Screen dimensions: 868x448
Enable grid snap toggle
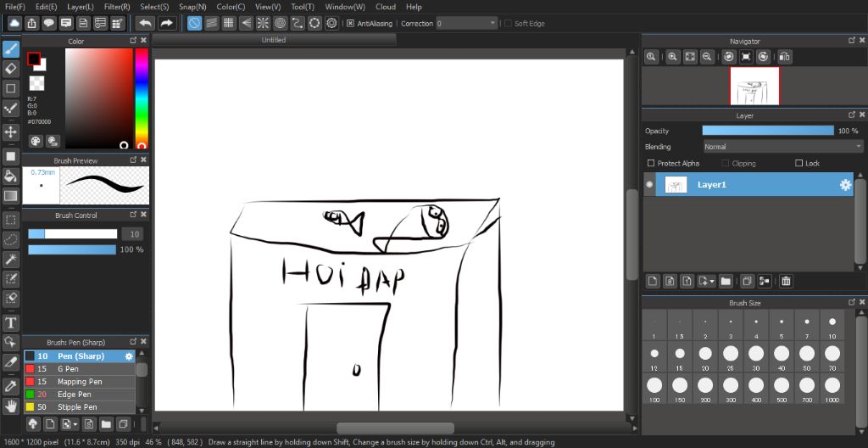click(229, 23)
